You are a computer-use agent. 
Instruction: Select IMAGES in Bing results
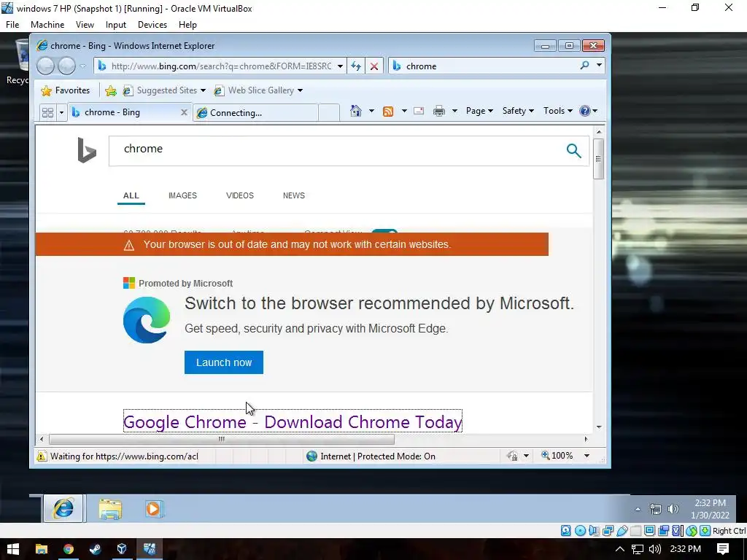click(182, 195)
